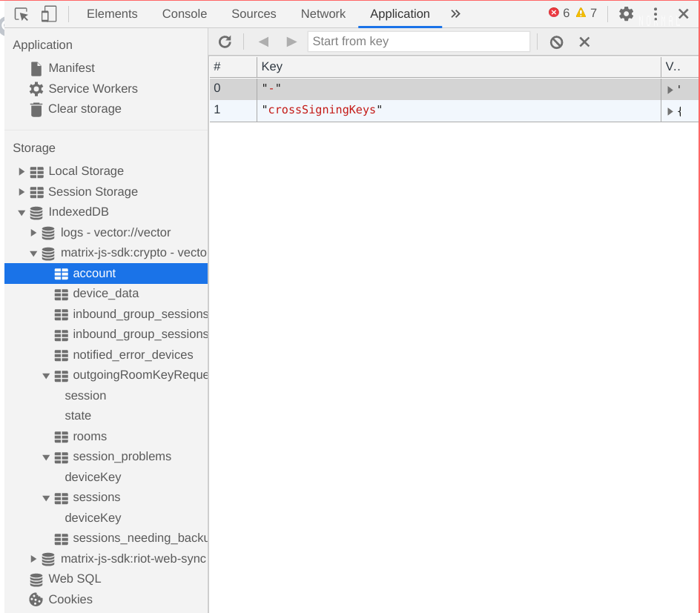Screen dimensions: 700x613
Task: Select deviceKey under session_problems
Action: 93,477
